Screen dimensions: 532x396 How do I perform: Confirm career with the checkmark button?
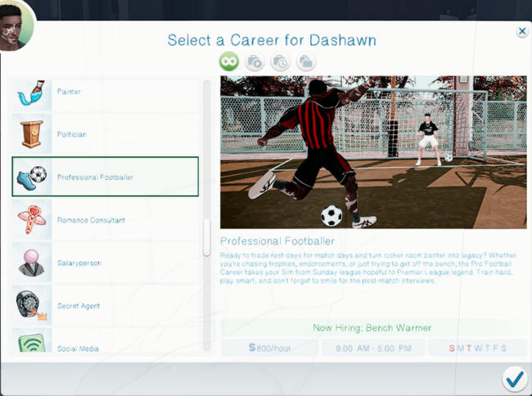(515, 379)
